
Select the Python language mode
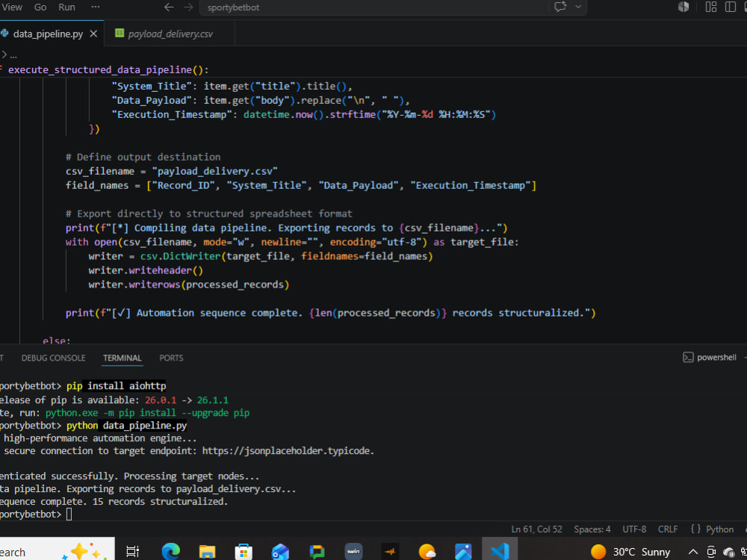point(719,529)
